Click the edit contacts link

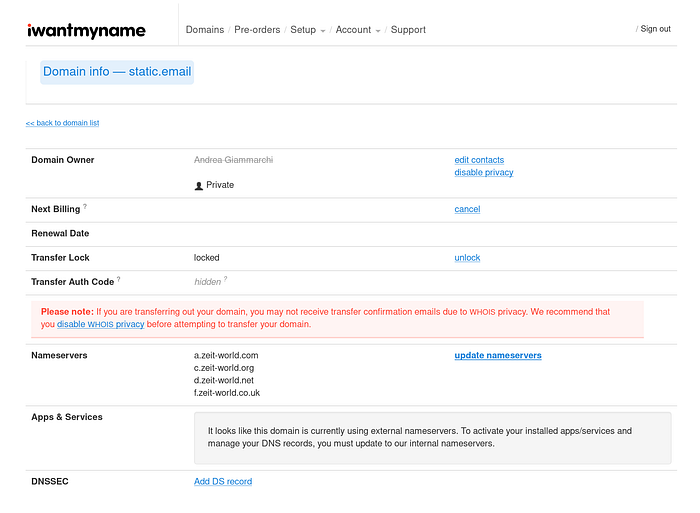(x=479, y=160)
